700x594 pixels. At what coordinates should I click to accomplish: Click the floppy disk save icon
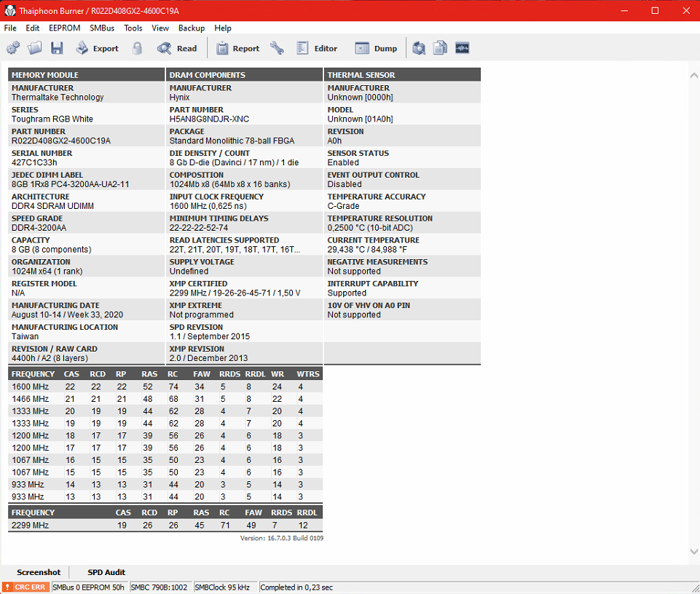[57, 48]
